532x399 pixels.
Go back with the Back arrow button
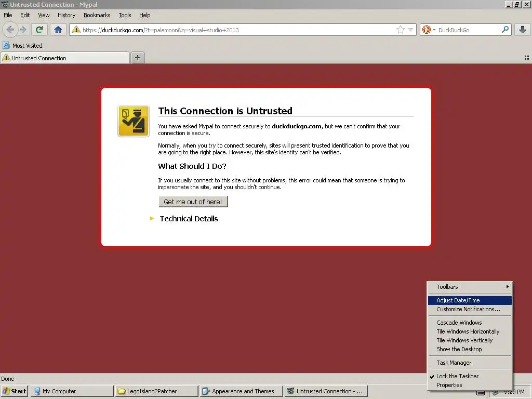point(10,30)
